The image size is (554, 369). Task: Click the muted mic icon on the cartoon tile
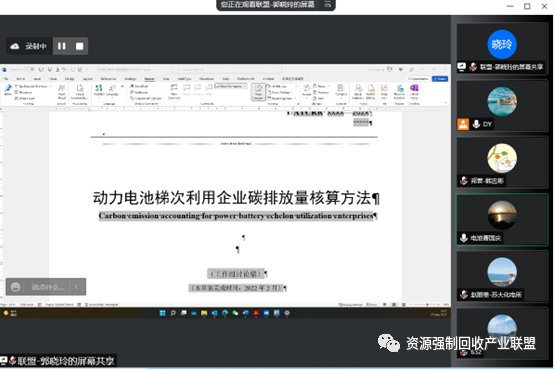tap(464, 181)
